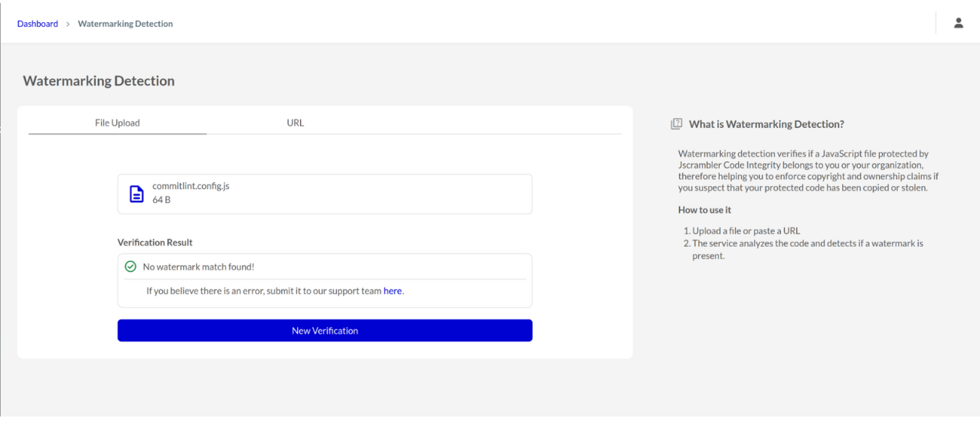This screenshot has height=428, width=980.
Task: Click step 'Upload a file or paste a URL'
Action: pos(746,230)
